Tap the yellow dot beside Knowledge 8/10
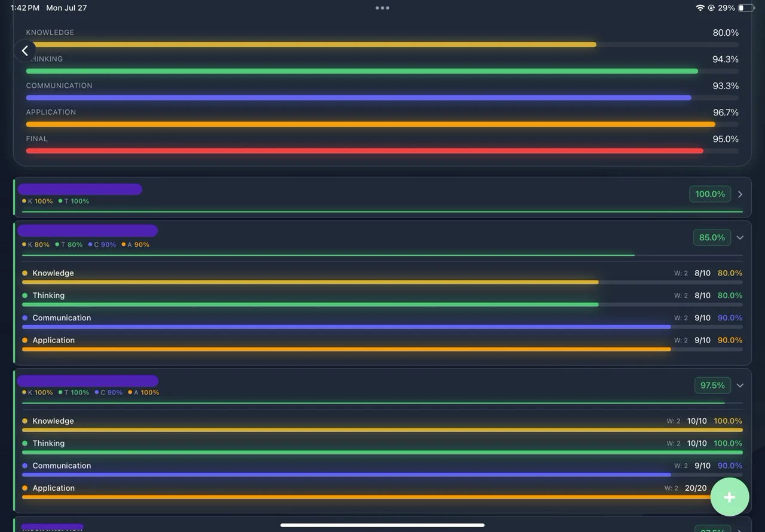The width and height of the screenshot is (765, 532). coord(25,273)
